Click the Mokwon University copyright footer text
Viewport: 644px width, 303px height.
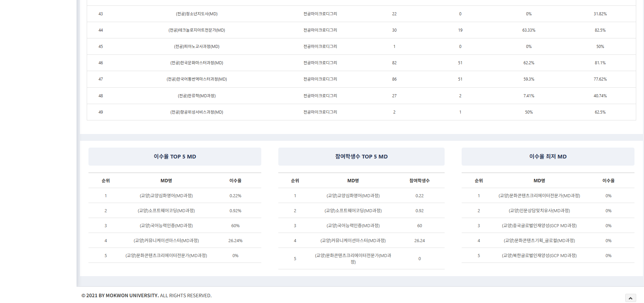146,296
